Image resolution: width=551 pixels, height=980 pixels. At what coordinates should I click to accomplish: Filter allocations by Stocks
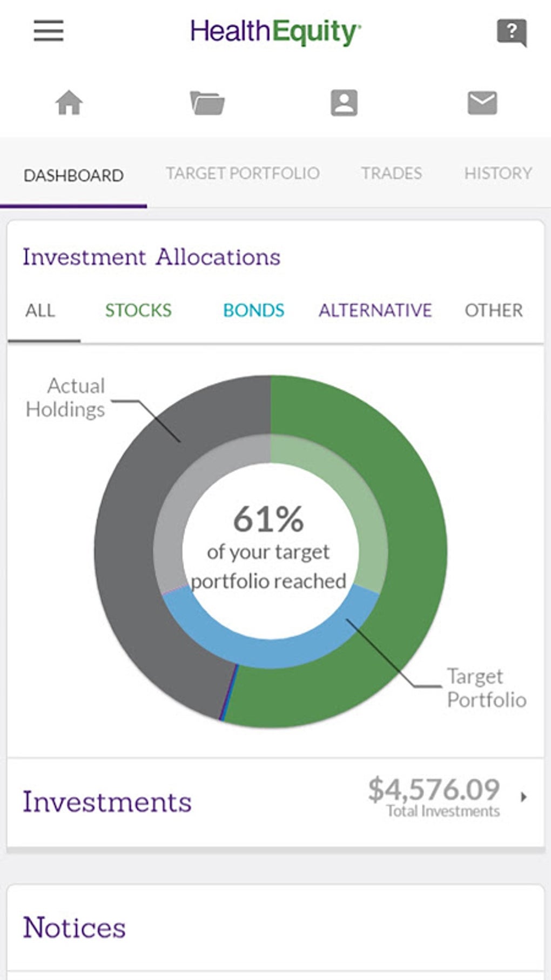click(138, 311)
